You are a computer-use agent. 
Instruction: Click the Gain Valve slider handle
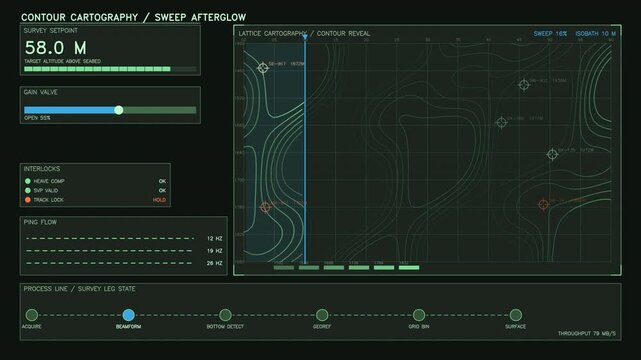pyautogui.click(x=119, y=110)
